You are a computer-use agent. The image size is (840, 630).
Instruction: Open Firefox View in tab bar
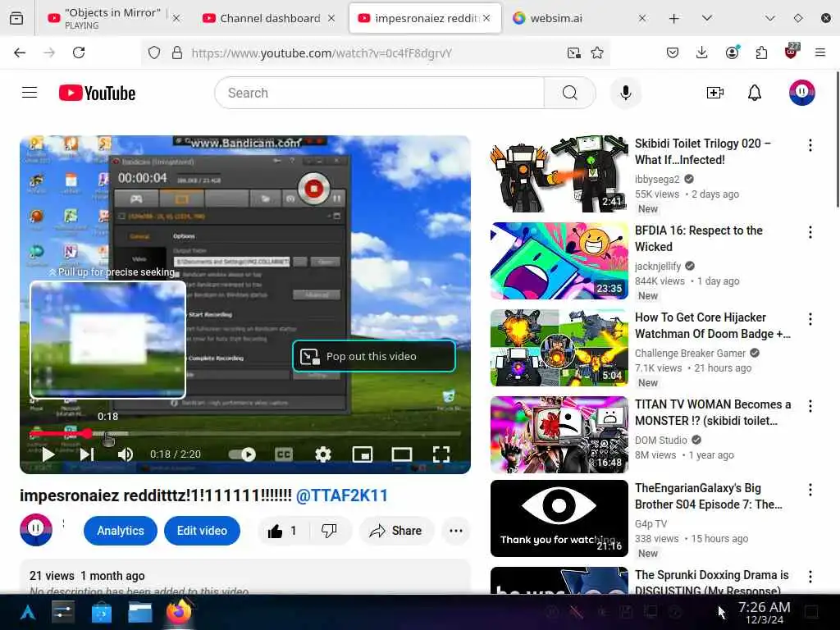(x=16, y=18)
